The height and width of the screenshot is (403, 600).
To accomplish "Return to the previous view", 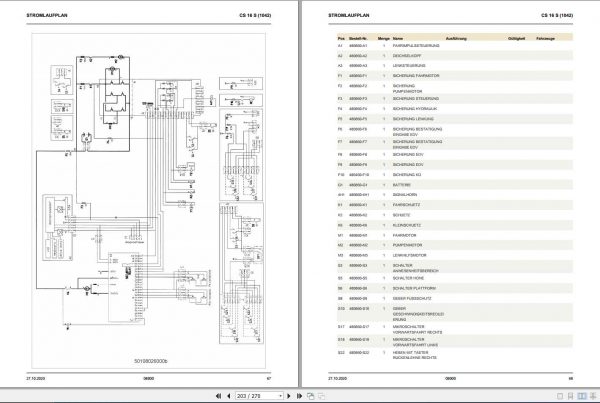I will (310, 396).
